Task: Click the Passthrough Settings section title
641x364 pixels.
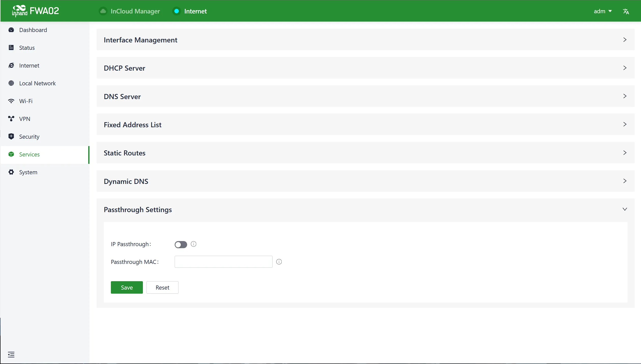Action: point(138,210)
